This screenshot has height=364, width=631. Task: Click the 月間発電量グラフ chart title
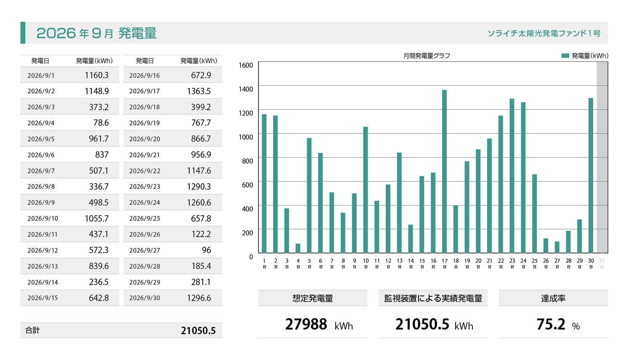coord(427,55)
